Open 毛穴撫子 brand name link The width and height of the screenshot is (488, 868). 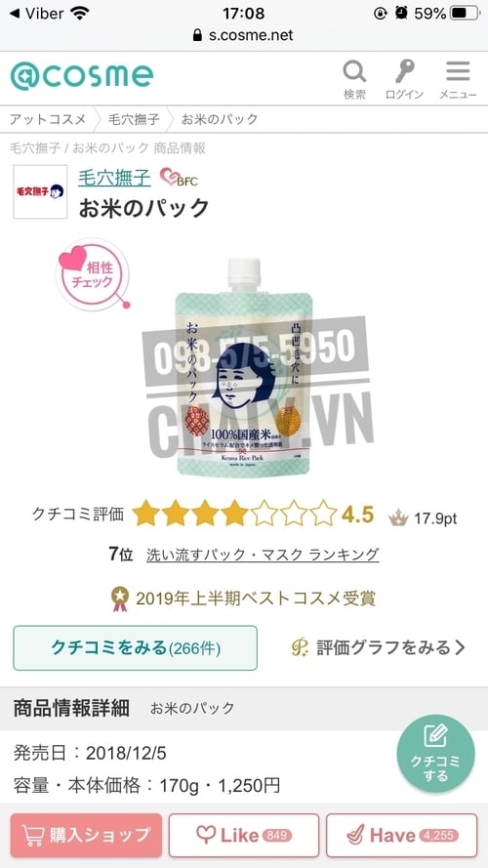click(114, 178)
